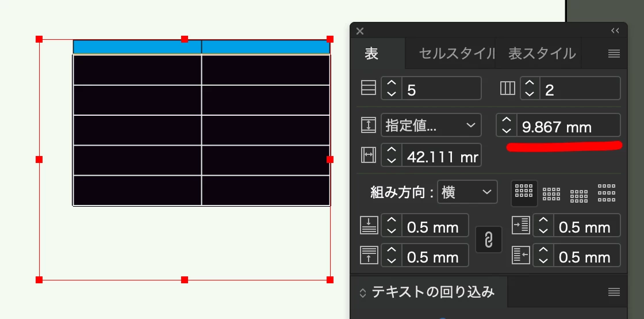Image resolution: width=644 pixels, height=319 pixels.
Task: Click the right cell inset icon
Action: click(x=521, y=255)
